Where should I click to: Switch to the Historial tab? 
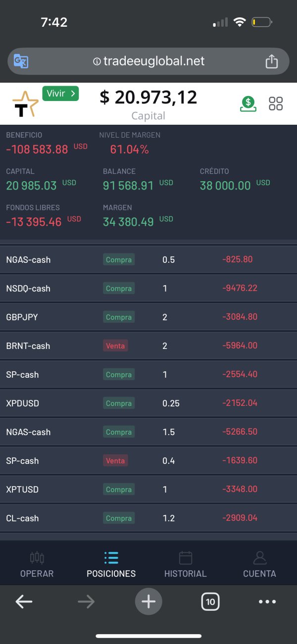click(x=185, y=565)
